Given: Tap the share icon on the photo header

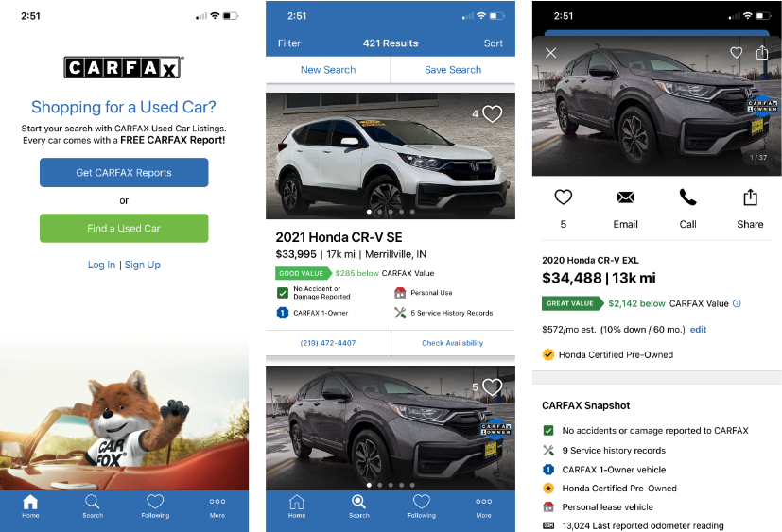Looking at the screenshot, I should (x=762, y=52).
